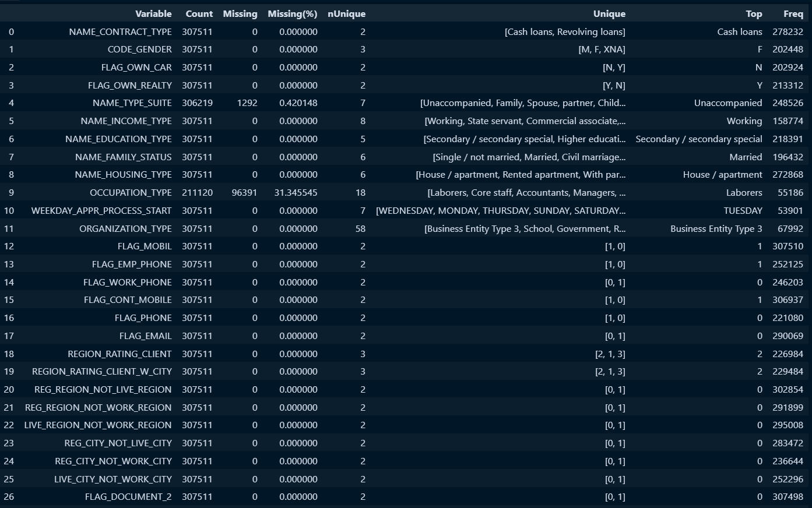
Task: Select the CODE_GENDER row label
Action: 139,50
